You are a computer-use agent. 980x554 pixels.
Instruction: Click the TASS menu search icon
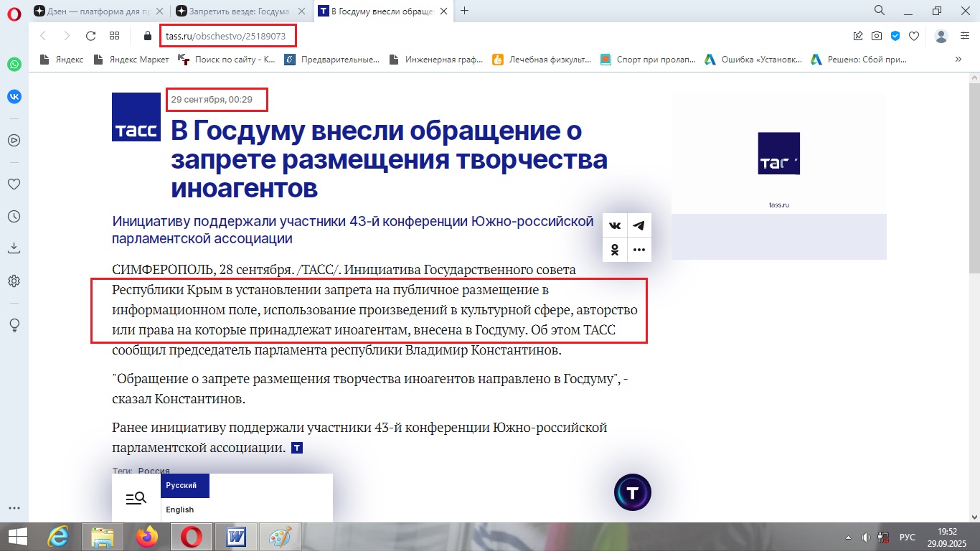(x=136, y=498)
